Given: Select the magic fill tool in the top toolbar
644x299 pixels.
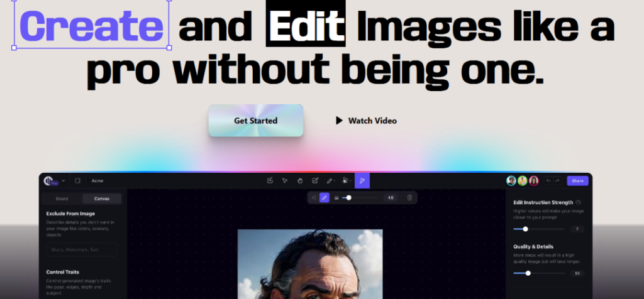Looking at the screenshot, I should [347, 180].
